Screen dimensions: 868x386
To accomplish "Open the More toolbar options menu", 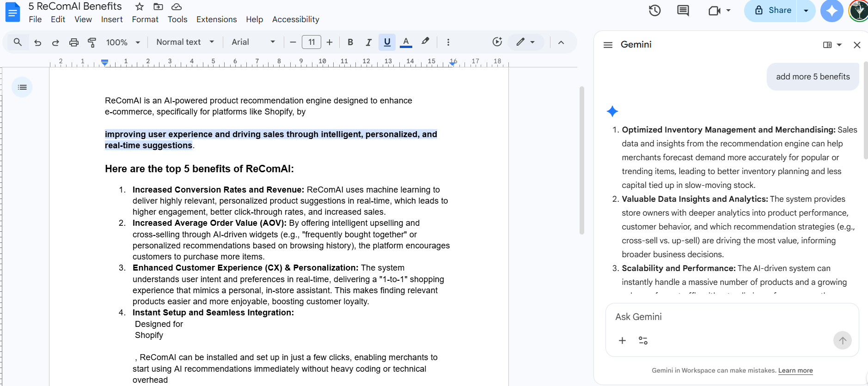I will [x=448, y=42].
